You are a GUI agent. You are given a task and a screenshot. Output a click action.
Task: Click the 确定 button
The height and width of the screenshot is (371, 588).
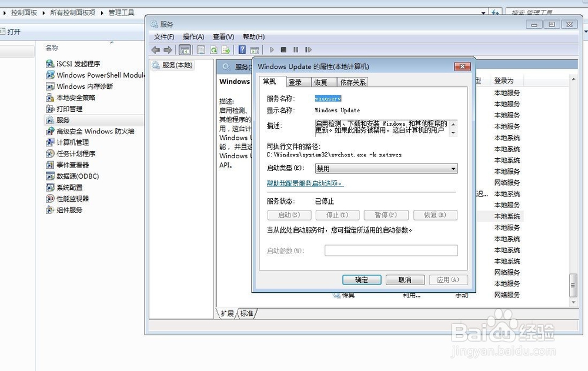pyautogui.click(x=362, y=280)
